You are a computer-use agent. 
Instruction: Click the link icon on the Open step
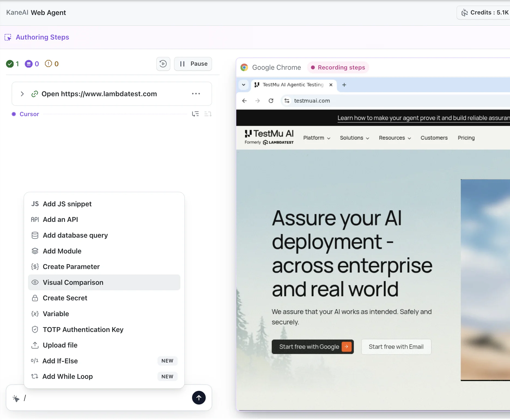35,94
